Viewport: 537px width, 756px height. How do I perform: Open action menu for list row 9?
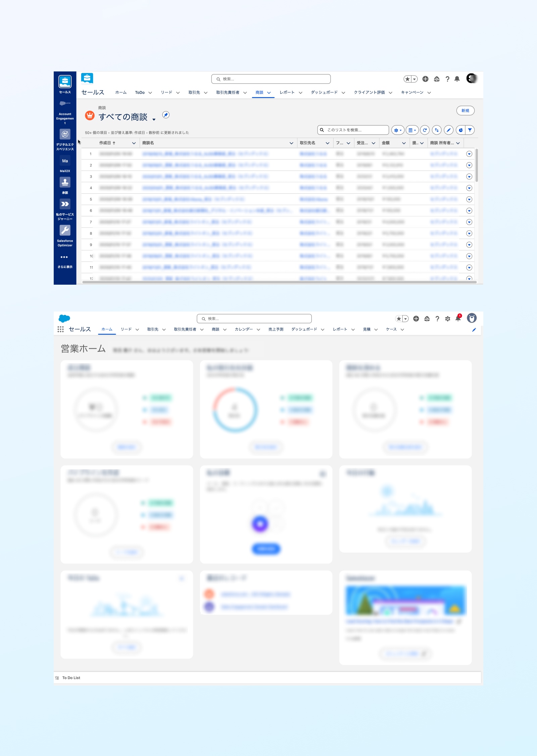click(x=469, y=245)
